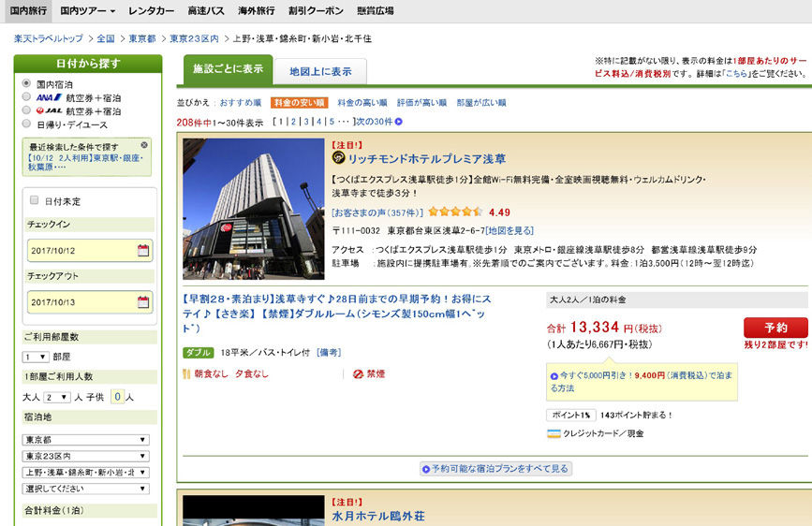Click the fork-and-knife meal icon
Screen dimensions: 812x526
[186, 373]
